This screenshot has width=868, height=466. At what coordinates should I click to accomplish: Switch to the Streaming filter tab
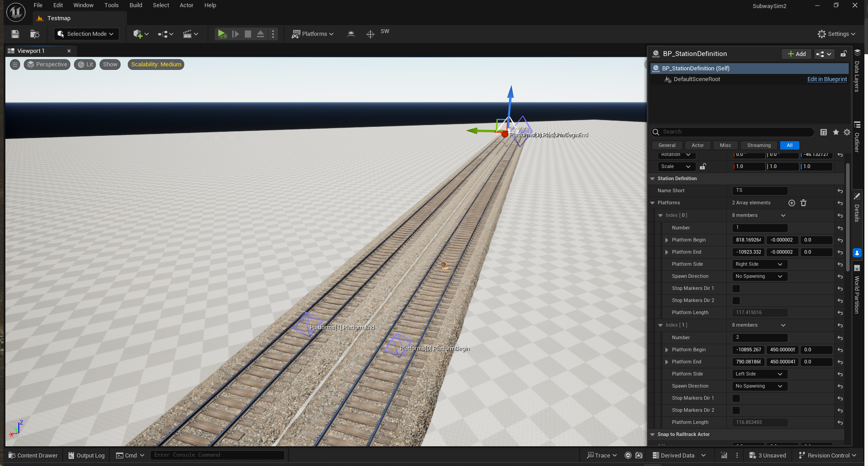pyautogui.click(x=759, y=145)
